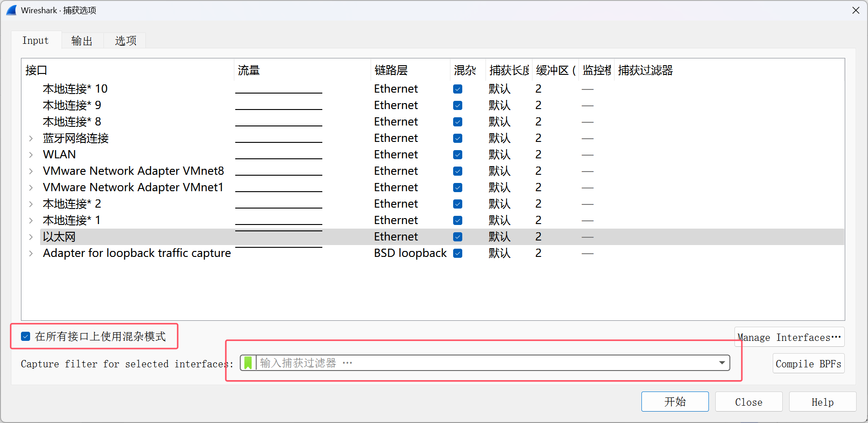
Task: Toggle promiscuous checkbox for 本地连接* 1
Action: [x=458, y=220]
